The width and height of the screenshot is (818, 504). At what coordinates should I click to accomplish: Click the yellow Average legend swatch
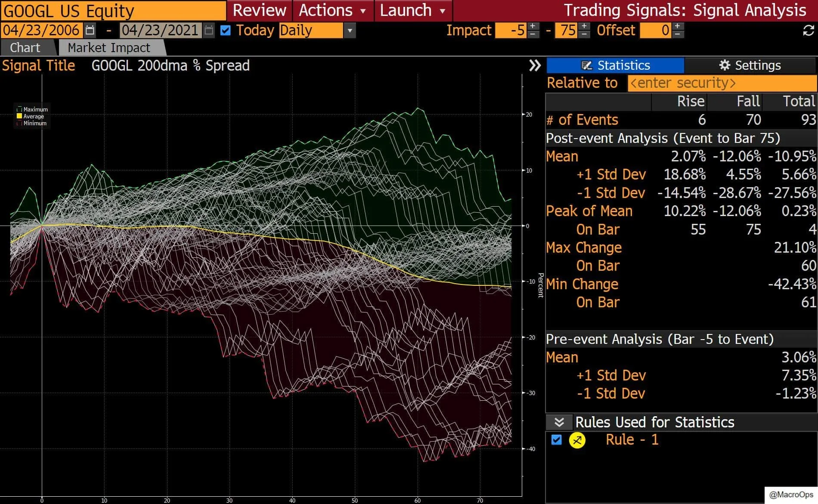[19, 116]
